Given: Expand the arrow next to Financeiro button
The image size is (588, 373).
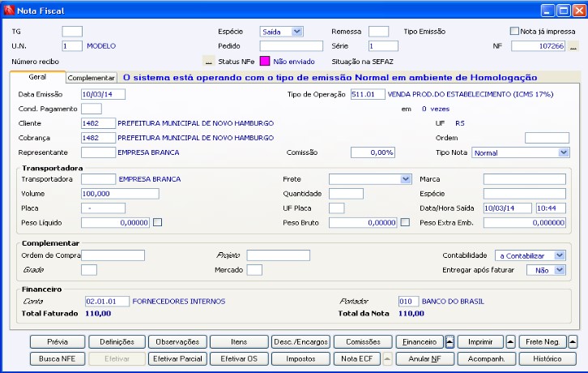Looking at the screenshot, I should click(450, 342).
